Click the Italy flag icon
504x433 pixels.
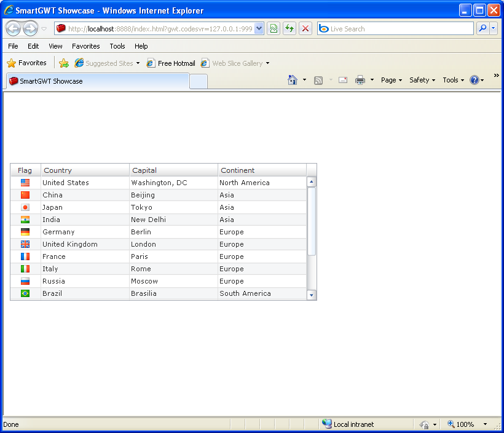[25, 269]
